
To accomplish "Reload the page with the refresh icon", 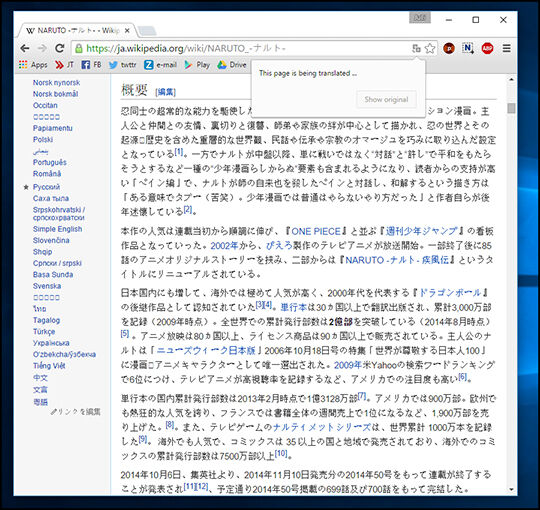I will (60, 48).
